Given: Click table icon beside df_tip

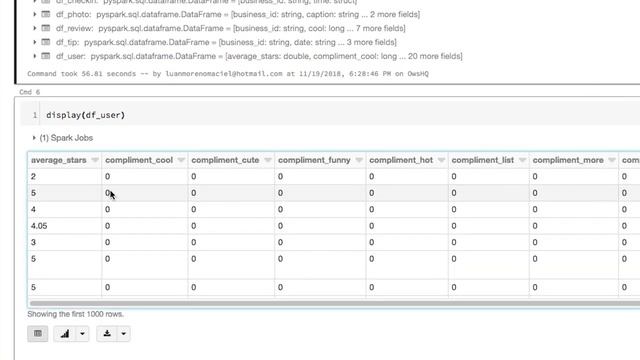Looking at the screenshot, I should pos(46,42).
